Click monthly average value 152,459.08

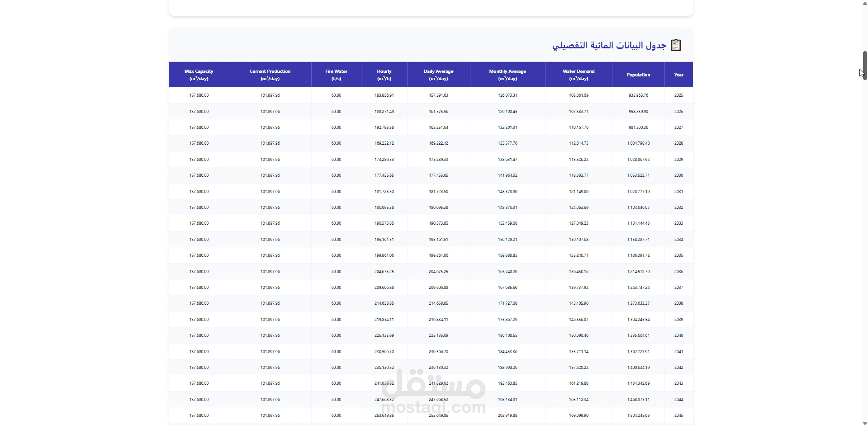coord(508,223)
